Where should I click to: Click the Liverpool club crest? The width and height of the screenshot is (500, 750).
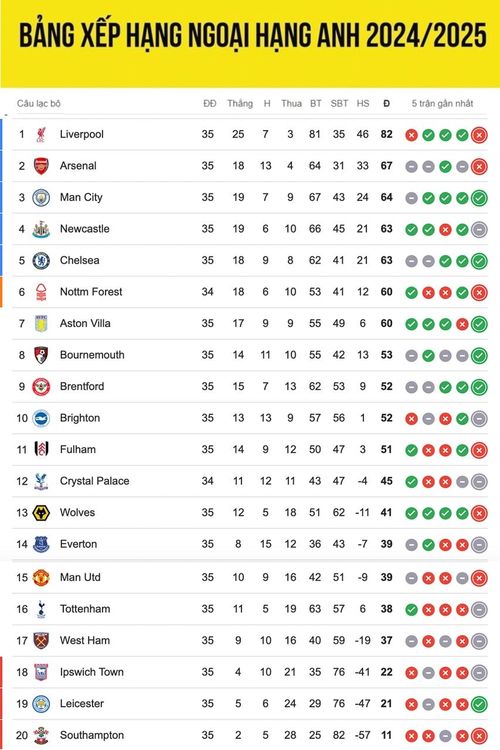click(41, 134)
